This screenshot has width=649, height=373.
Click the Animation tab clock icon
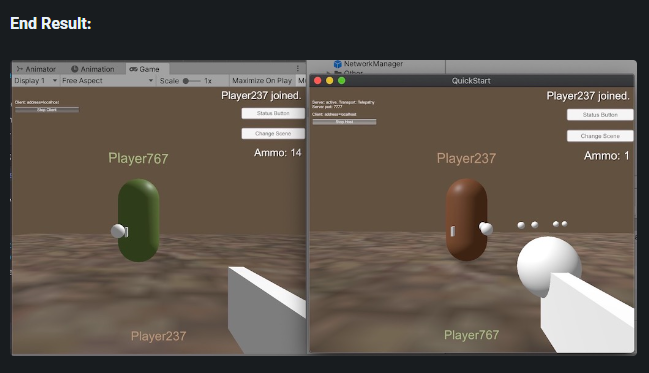75,69
